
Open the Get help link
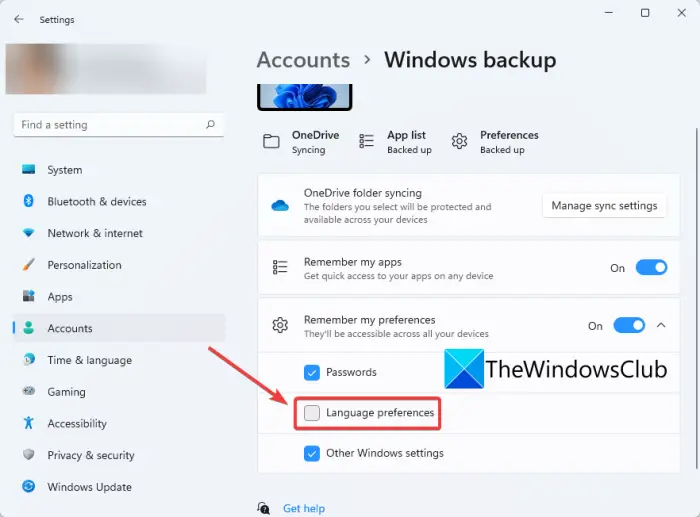(x=304, y=508)
